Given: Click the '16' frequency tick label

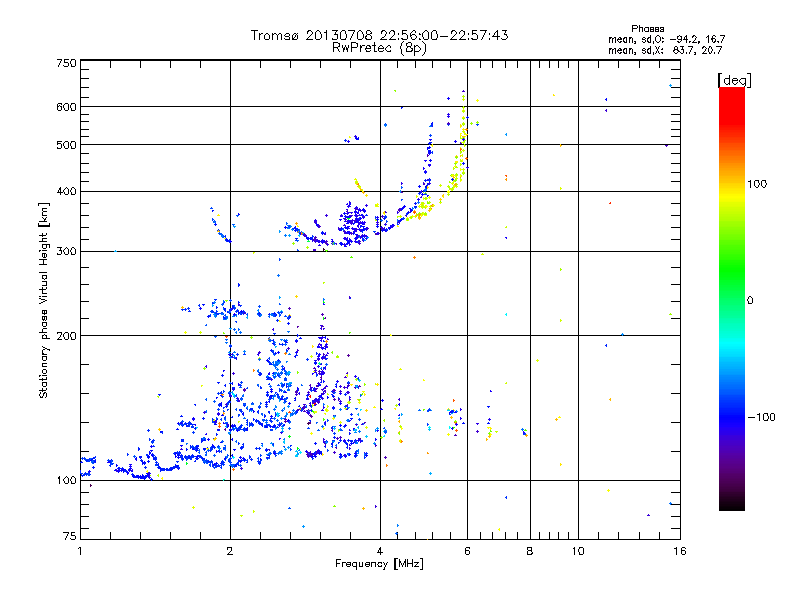Looking at the screenshot, I should [680, 551].
